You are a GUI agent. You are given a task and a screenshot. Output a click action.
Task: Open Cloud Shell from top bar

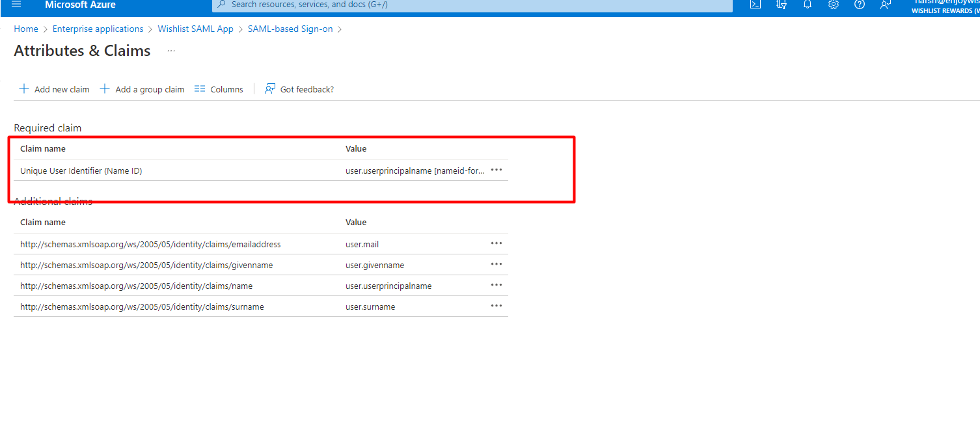[x=755, y=4]
